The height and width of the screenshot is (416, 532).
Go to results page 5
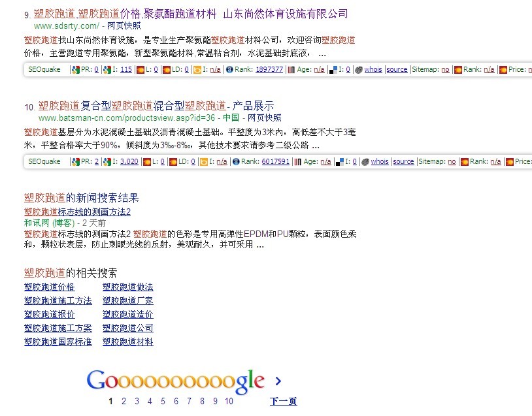click(x=163, y=402)
